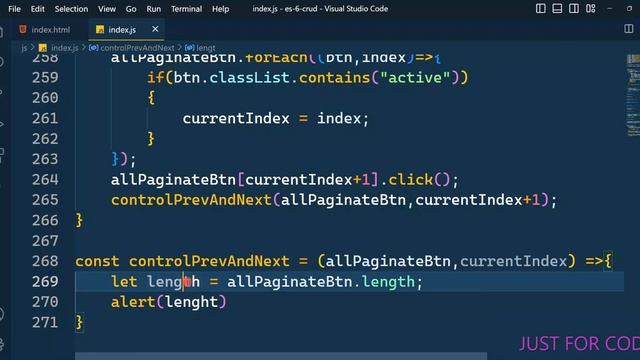The width and height of the screenshot is (640, 360).
Task: Open the View menu
Action: coord(107,9)
